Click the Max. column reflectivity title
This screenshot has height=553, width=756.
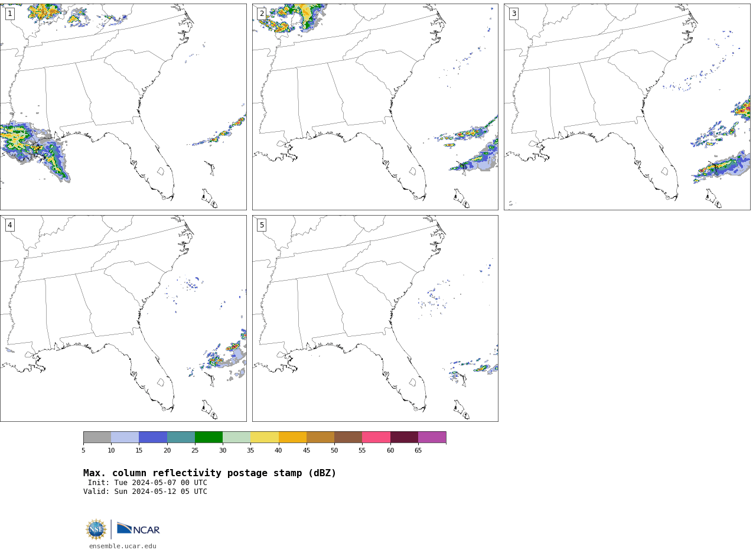coord(210,473)
